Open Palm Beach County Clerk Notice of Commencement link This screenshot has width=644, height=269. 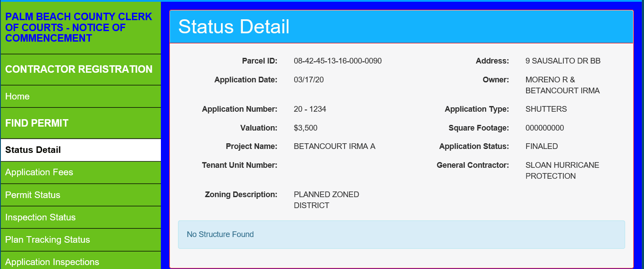click(79, 28)
